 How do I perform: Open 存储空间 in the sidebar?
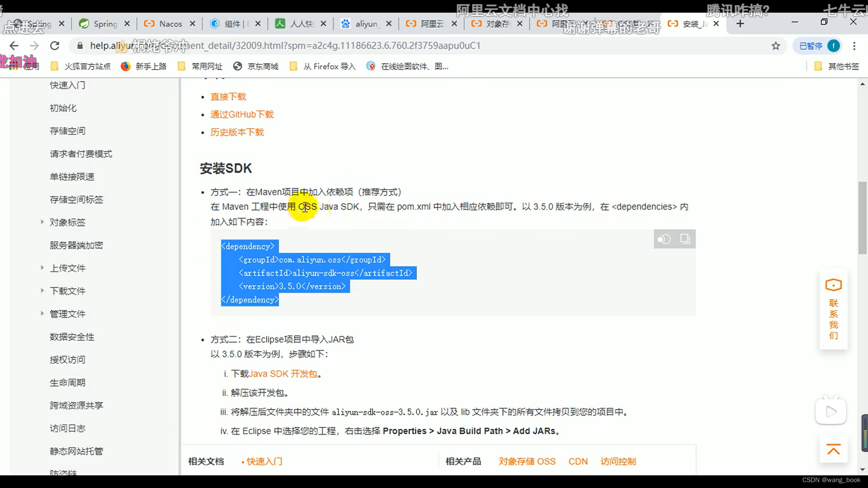tap(67, 131)
